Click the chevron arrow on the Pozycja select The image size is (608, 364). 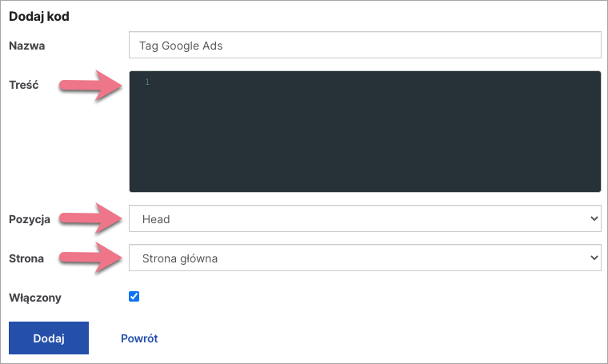593,218
